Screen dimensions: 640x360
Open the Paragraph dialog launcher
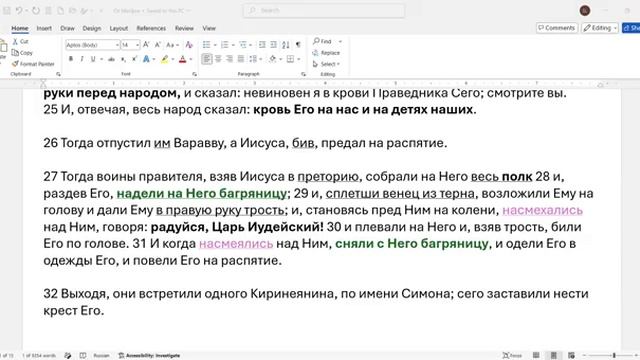pyautogui.click(x=303, y=74)
